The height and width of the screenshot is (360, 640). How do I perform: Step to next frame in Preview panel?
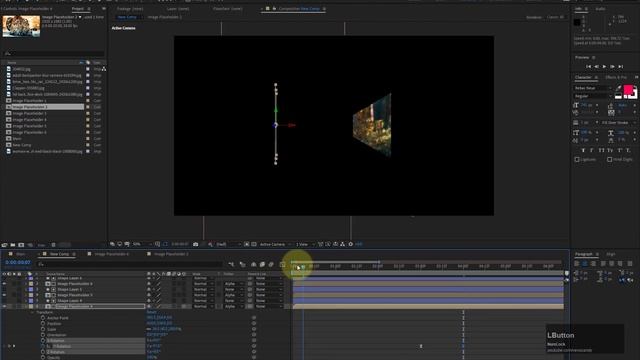(x=612, y=67)
